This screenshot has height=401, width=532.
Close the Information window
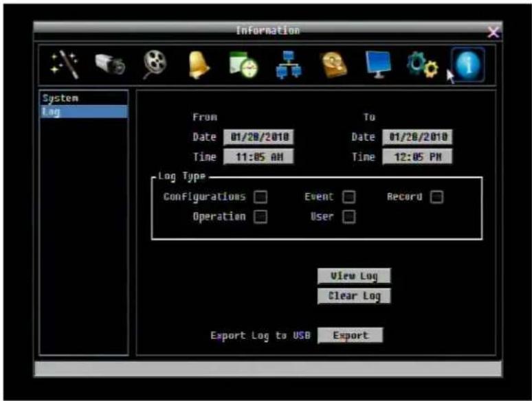click(x=493, y=32)
